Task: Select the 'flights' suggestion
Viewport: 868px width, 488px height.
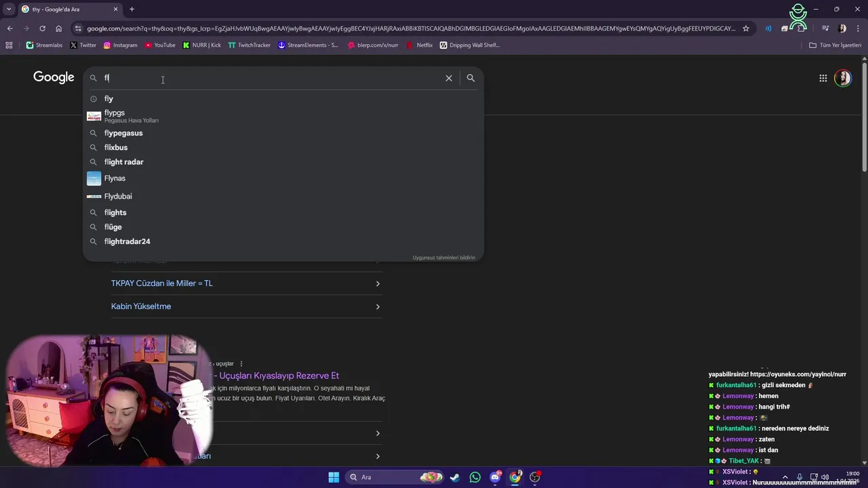Action: pos(283,212)
